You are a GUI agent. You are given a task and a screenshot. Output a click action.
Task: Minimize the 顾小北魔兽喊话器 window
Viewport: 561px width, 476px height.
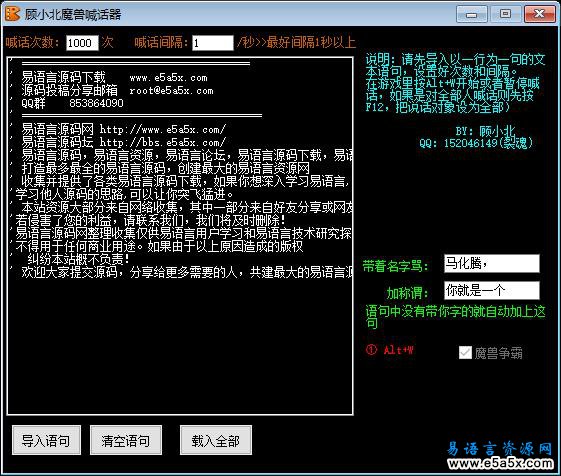472,14
